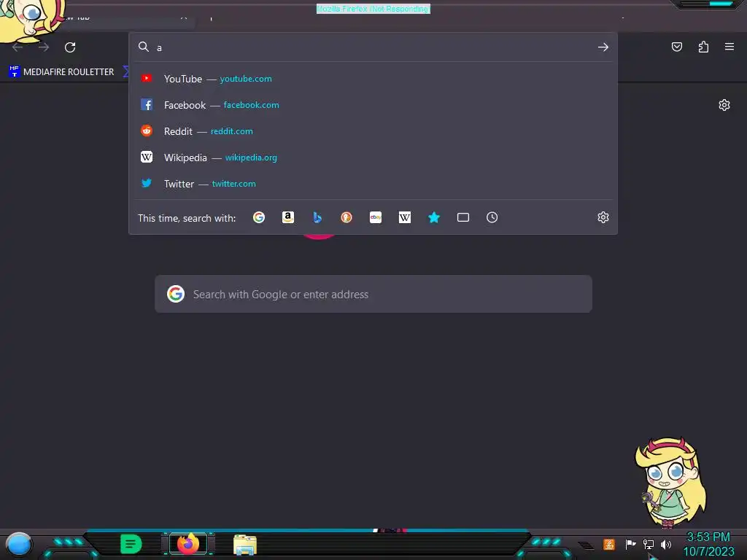The width and height of the screenshot is (747, 560).
Task: Open the Firefox hamburger menu
Action: [729, 47]
